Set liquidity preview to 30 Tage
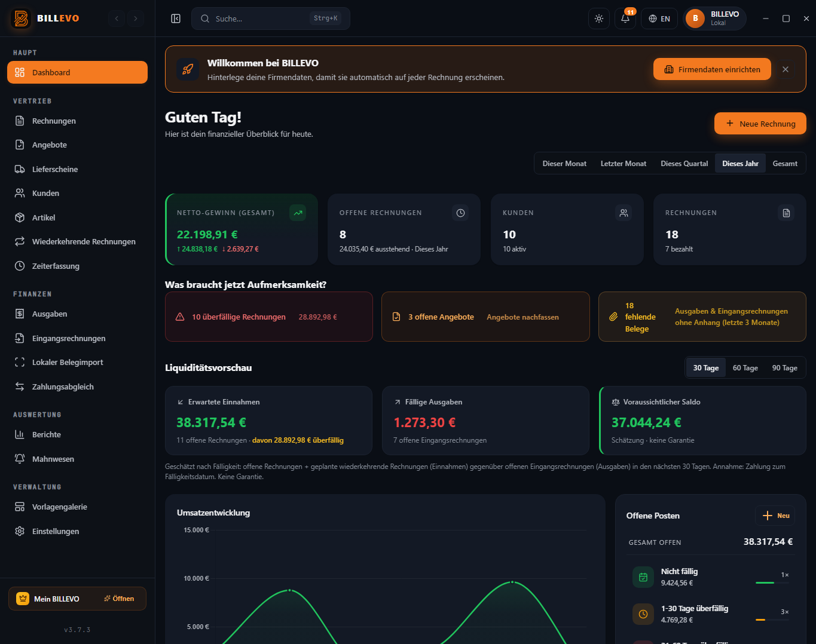816x644 pixels. click(706, 368)
